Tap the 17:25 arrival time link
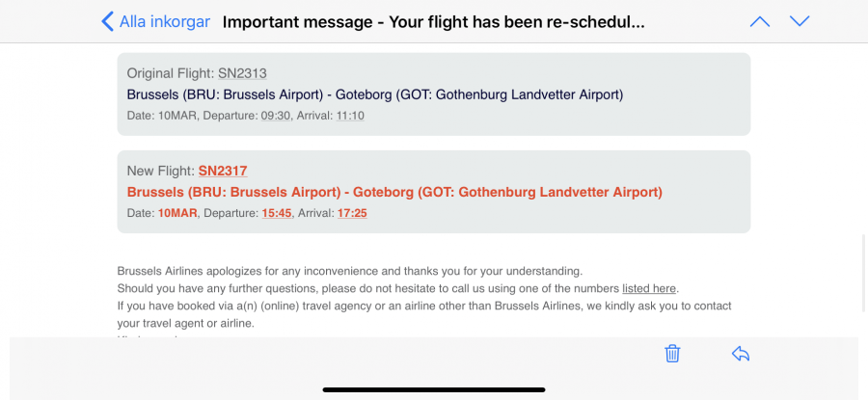This screenshot has width=868, height=400. click(x=352, y=213)
